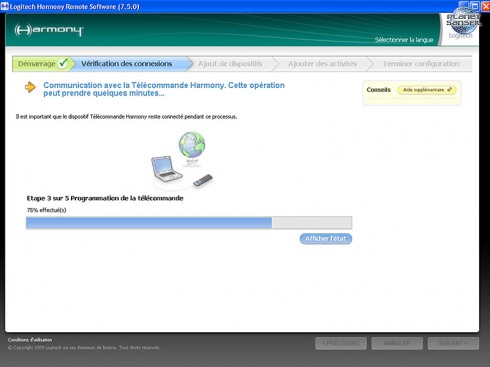Select the Terminer configuration step

421,64
